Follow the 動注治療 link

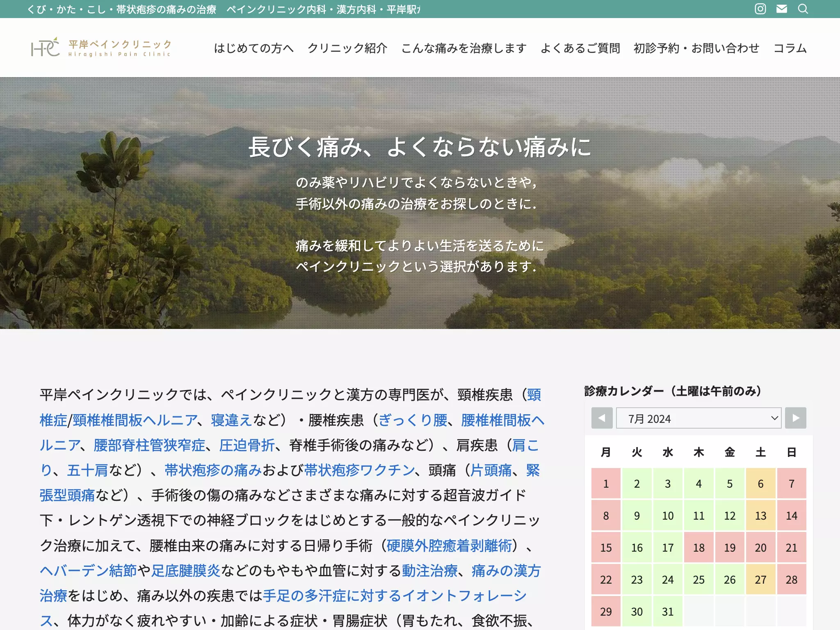(x=429, y=571)
